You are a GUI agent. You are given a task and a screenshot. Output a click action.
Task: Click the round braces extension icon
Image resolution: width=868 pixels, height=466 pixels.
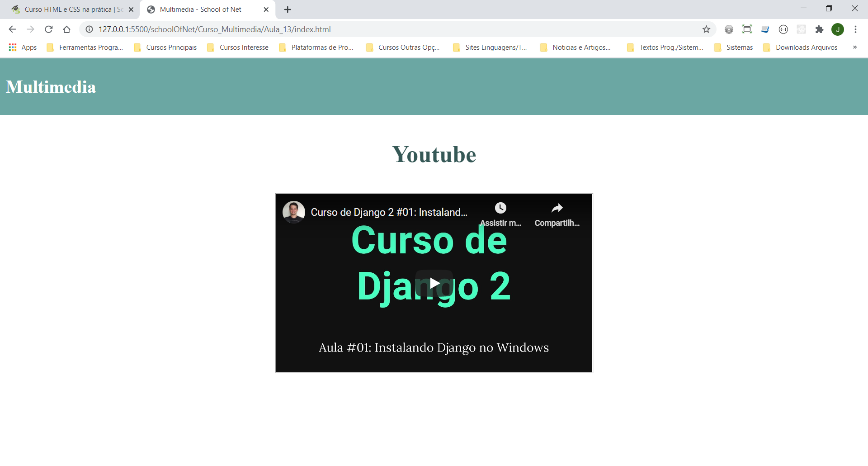783,29
